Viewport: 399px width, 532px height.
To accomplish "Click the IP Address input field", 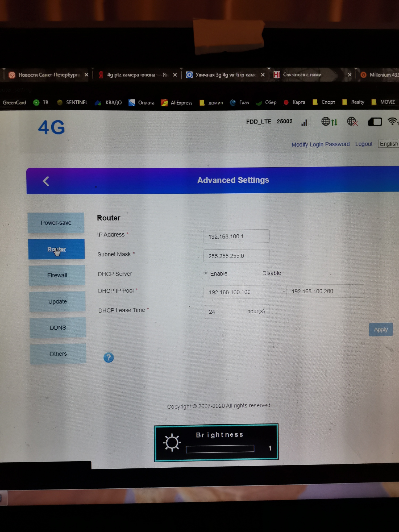I will pyautogui.click(x=236, y=236).
